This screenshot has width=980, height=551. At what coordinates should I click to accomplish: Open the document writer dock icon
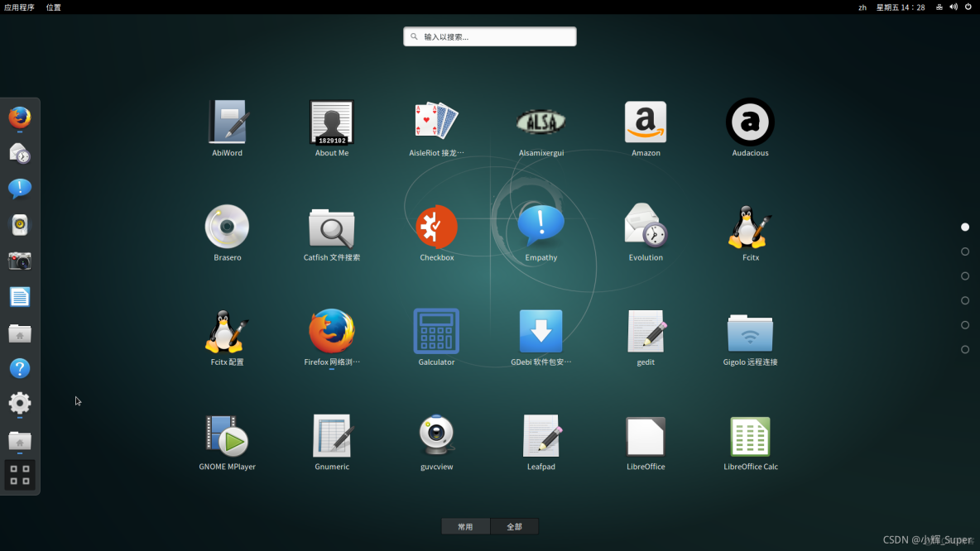19,297
